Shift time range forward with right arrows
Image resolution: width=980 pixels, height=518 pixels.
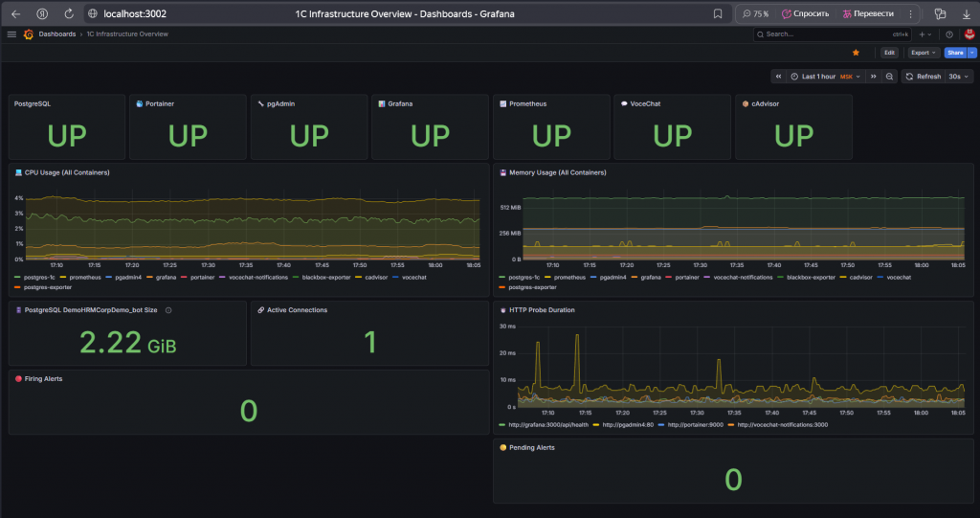[874, 77]
